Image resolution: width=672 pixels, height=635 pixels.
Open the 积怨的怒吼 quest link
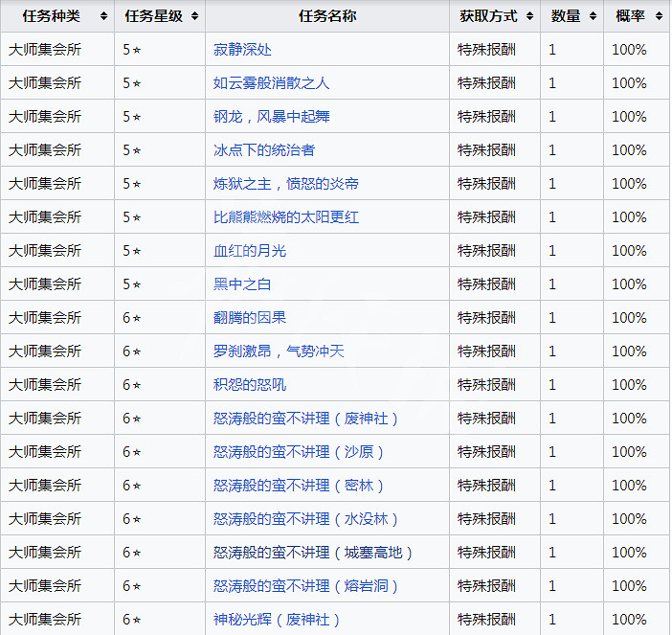click(249, 385)
